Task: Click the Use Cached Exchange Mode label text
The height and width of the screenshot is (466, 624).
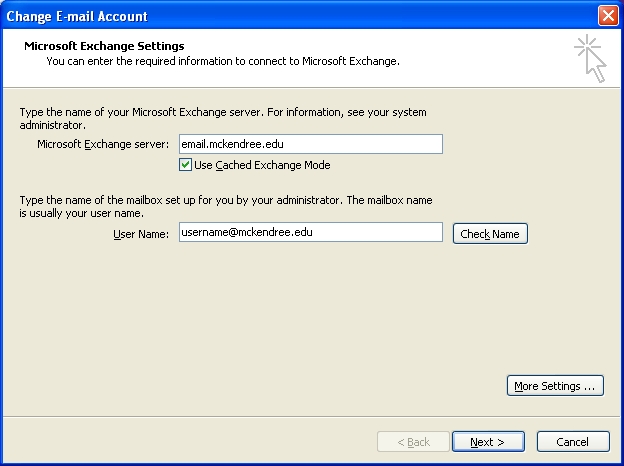Action: [262, 165]
